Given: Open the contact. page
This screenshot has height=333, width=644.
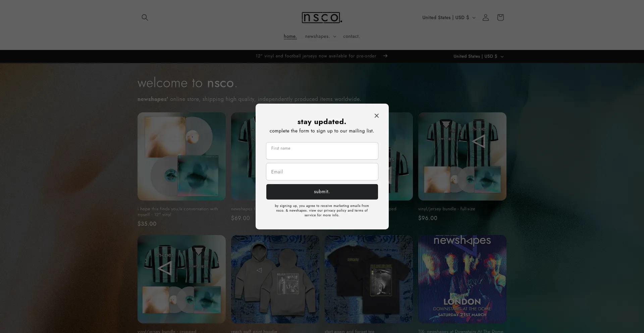Looking at the screenshot, I should [351, 36].
